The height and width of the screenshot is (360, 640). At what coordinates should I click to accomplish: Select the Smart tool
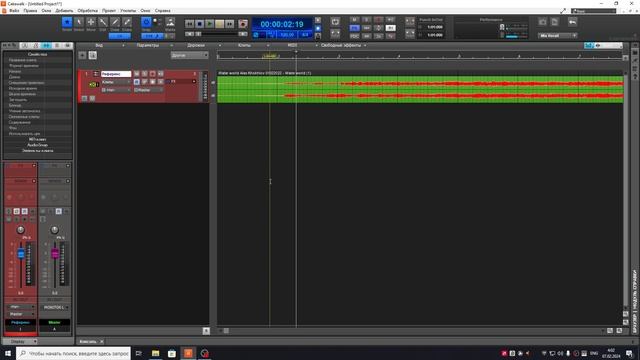pos(67,22)
